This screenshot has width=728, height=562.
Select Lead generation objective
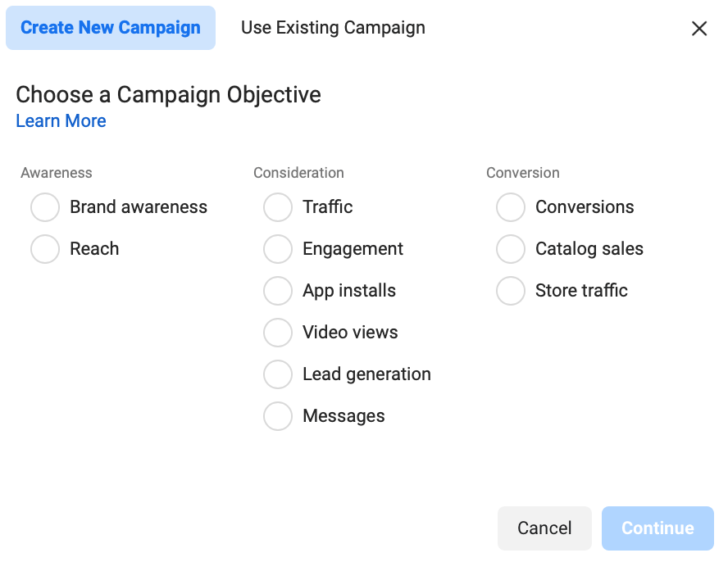[x=278, y=374]
